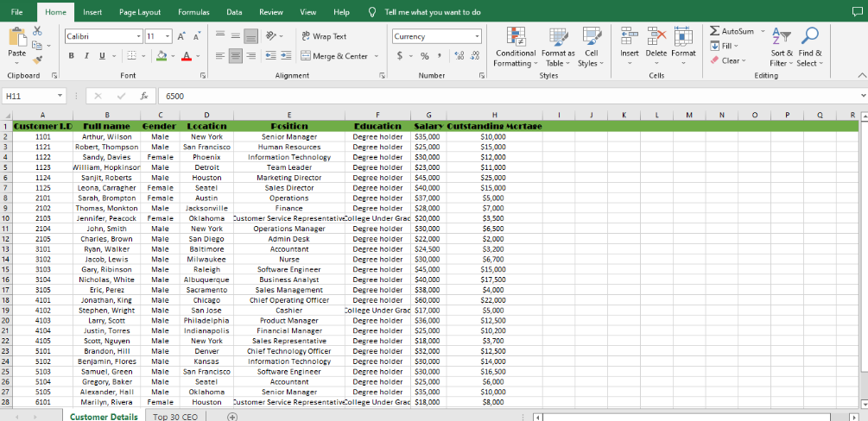The width and height of the screenshot is (868, 421).
Task: Switch to the Top 30 CEO sheet
Action: (x=174, y=417)
